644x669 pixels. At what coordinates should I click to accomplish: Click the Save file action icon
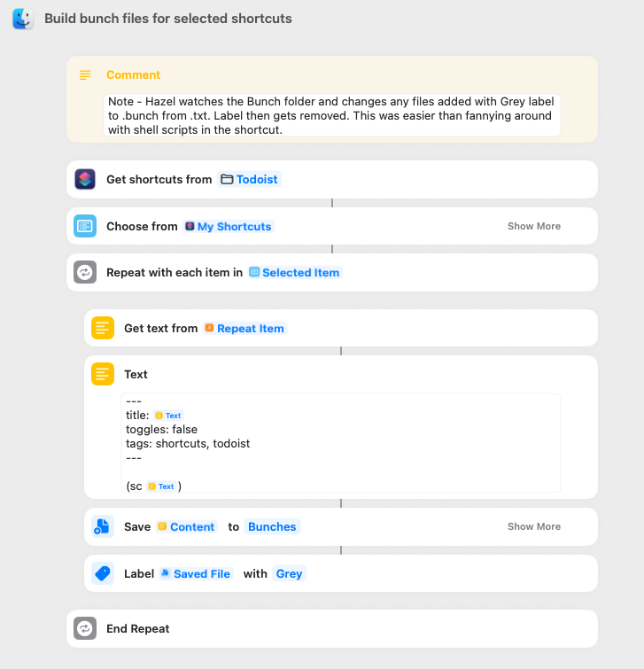click(103, 526)
